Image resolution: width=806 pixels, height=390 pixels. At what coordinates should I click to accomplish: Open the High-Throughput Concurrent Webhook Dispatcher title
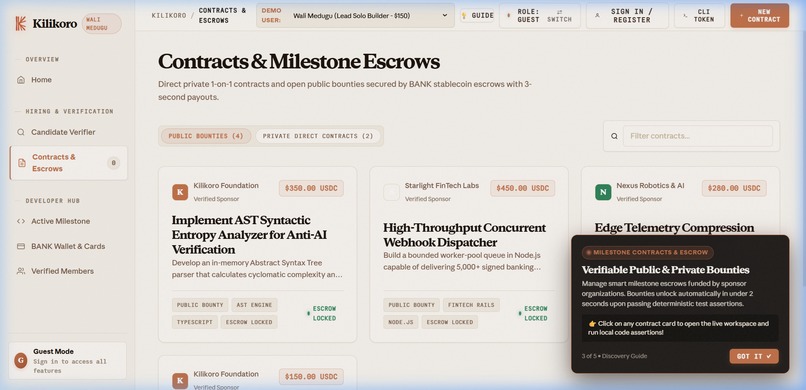point(464,235)
